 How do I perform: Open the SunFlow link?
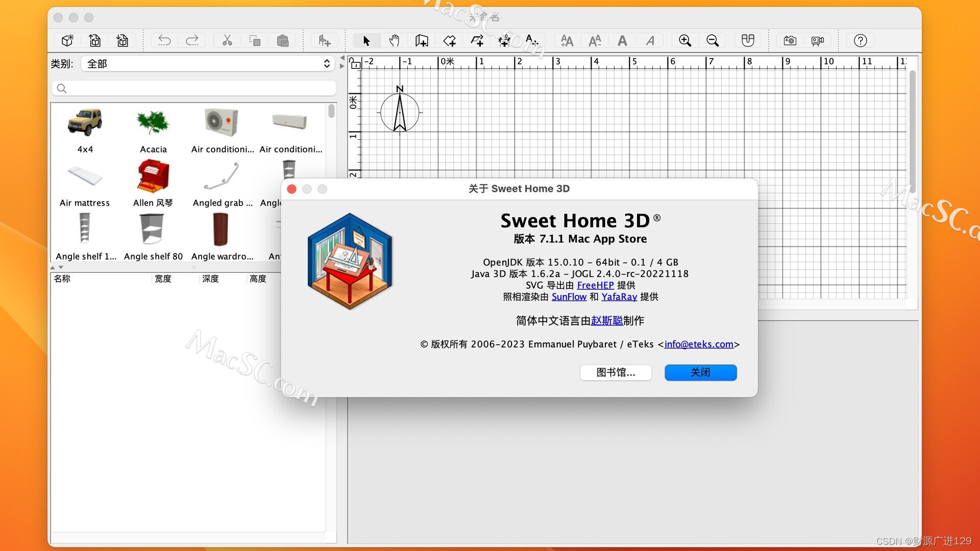569,296
